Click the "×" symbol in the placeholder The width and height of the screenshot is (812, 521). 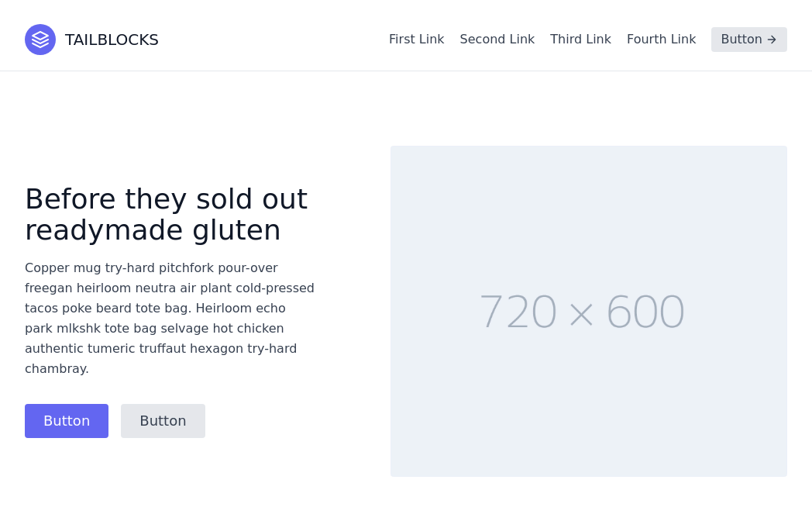[x=581, y=314]
